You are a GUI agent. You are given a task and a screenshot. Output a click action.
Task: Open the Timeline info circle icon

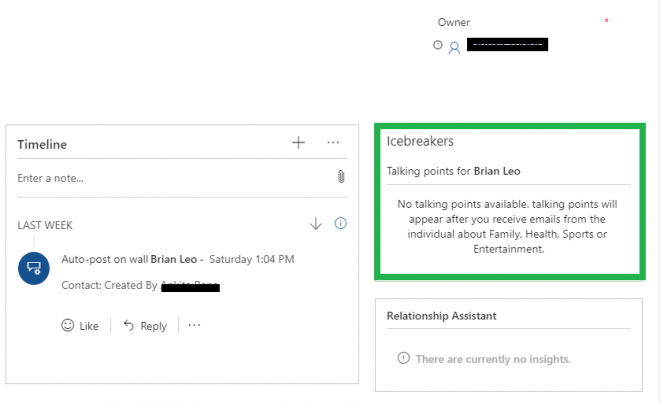(340, 224)
